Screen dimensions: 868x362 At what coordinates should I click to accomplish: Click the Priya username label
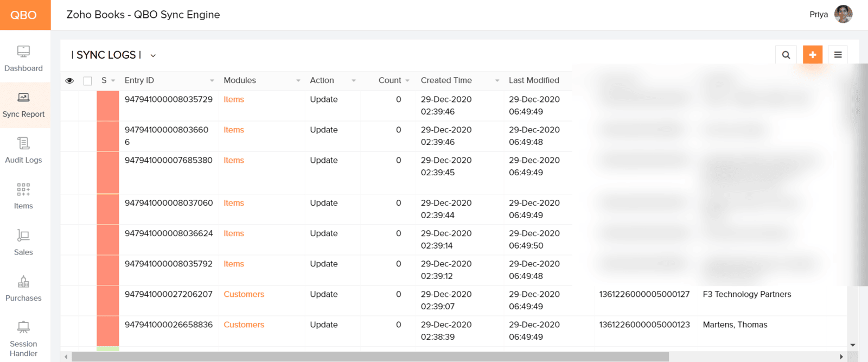819,15
